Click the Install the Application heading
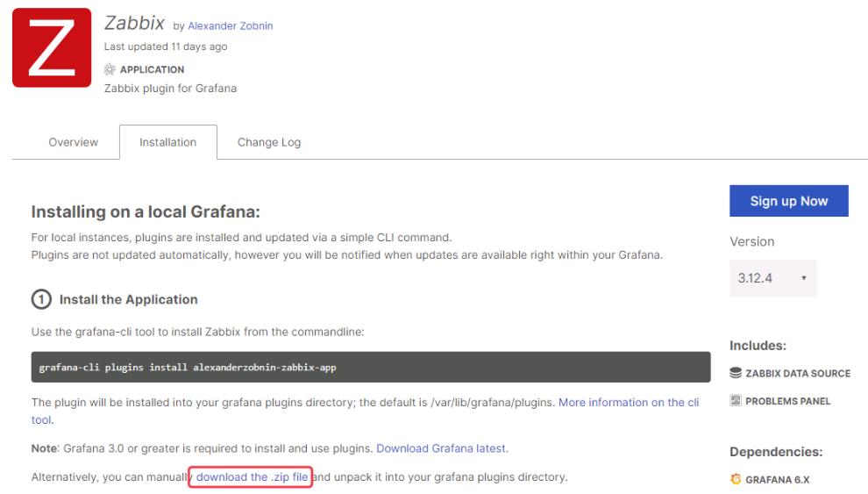 tap(128, 299)
